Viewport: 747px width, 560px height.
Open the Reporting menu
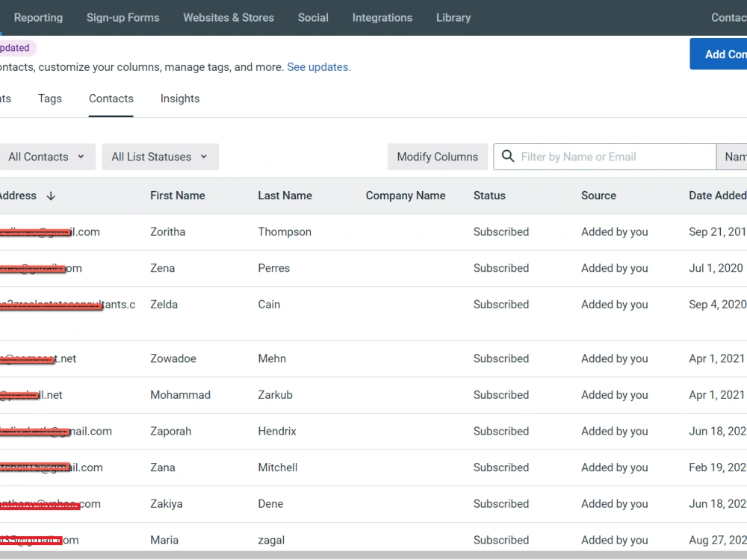[x=38, y=18]
